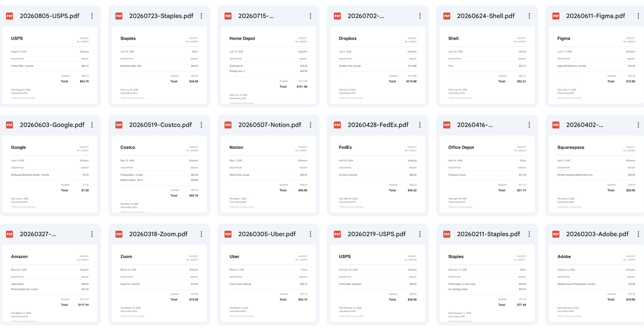
Task: Open the Google Workspace receipt thumbnail
Action: click(x=50, y=174)
